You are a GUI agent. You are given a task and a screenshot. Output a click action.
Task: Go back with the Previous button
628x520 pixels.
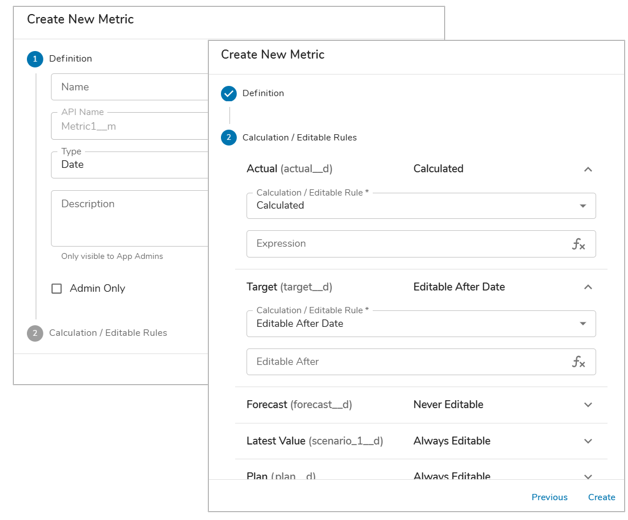[549, 497]
